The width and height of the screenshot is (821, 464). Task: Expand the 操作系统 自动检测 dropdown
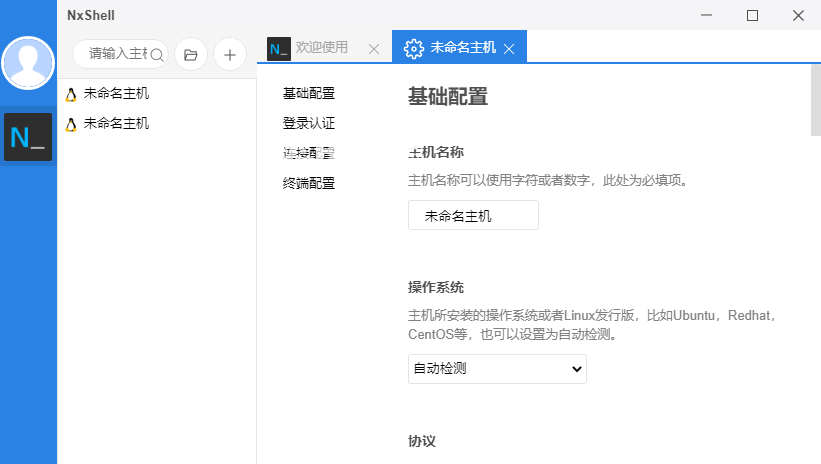click(x=497, y=369)
